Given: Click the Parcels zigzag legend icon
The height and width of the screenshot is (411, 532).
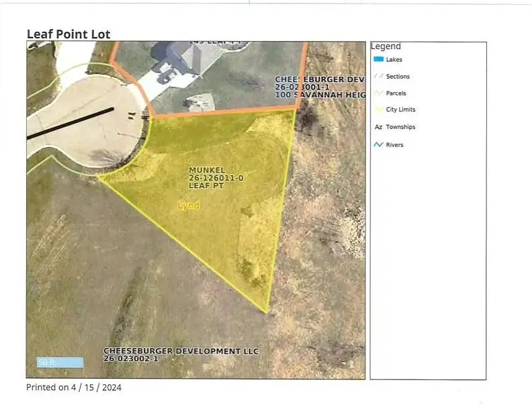Looking at the screenshot, I should point(378,93).
